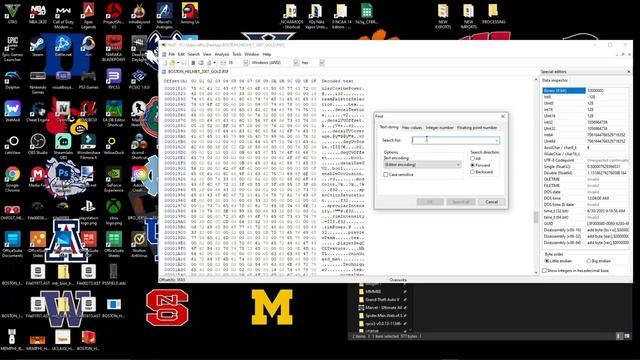This screenshot has height=360, width=640.
Task: Open Help menu in HxD
Action: (267, 54)
